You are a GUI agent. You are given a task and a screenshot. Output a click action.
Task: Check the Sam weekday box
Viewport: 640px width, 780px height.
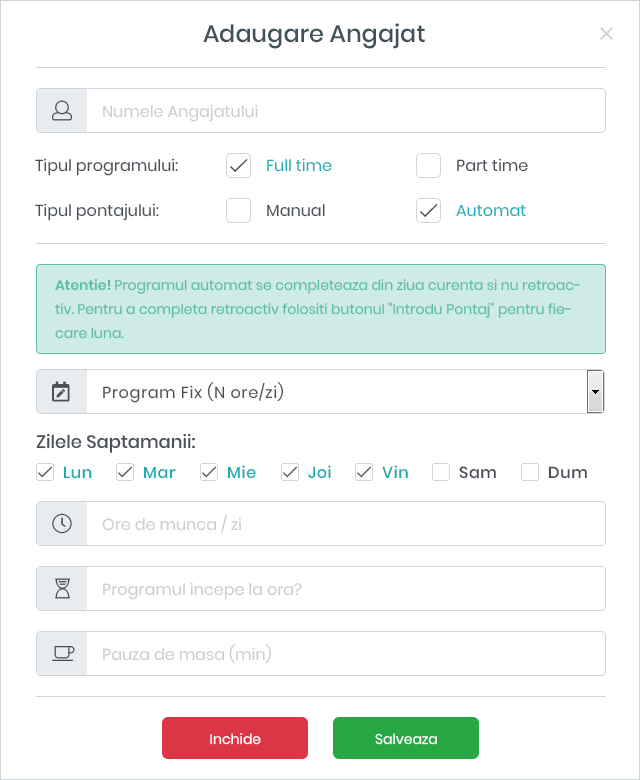click(x=441, y=473)
